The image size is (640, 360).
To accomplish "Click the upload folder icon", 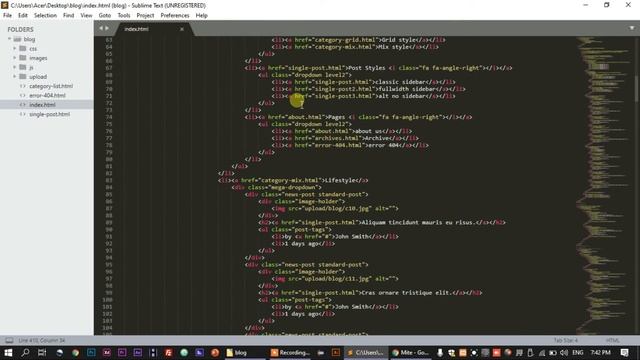I will point(23,77).
